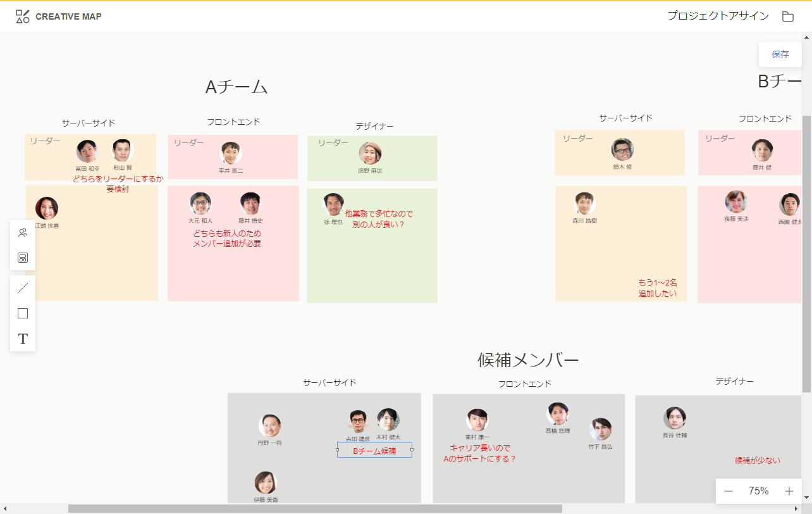The image size is (812, 514).
Task: Click the 保存 save button
Action: (x=780, y=54)
